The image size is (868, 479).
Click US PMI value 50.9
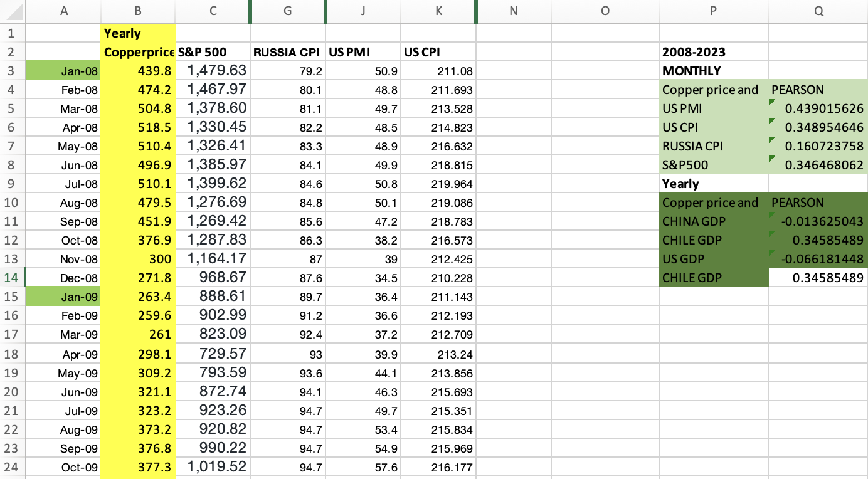pyautogui.click(x=363, y=71)
